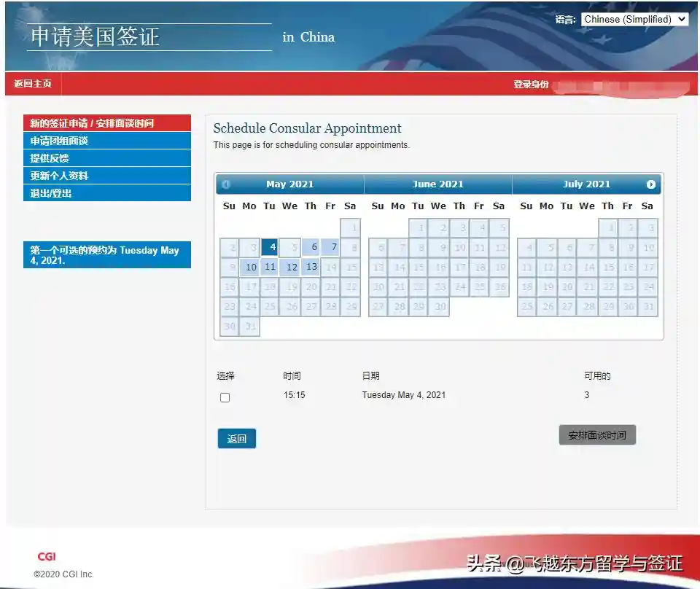Select 申请团组面谈 in sidebar
700x589 pixels.
(106, 141)
